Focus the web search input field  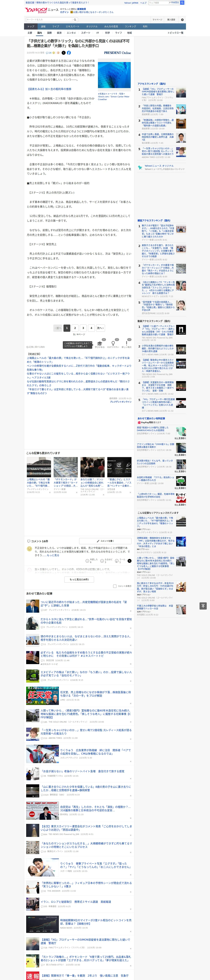[158, 3]
